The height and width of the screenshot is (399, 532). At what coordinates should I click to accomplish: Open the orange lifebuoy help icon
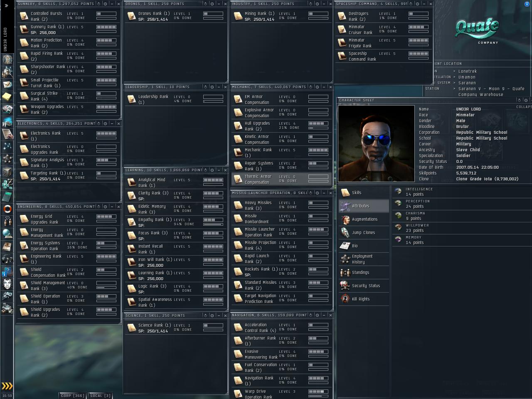coord(7,209)
